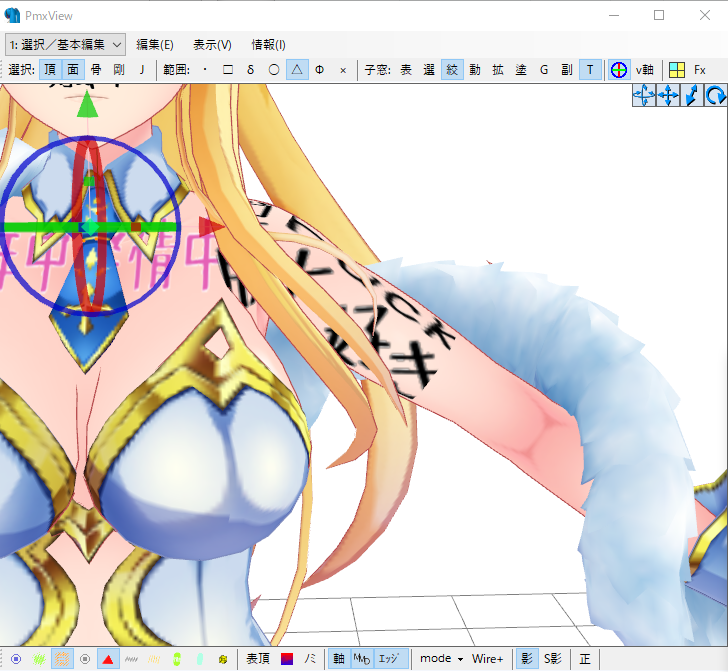Toggle joint (J) selection

click(x=142, y=70)
